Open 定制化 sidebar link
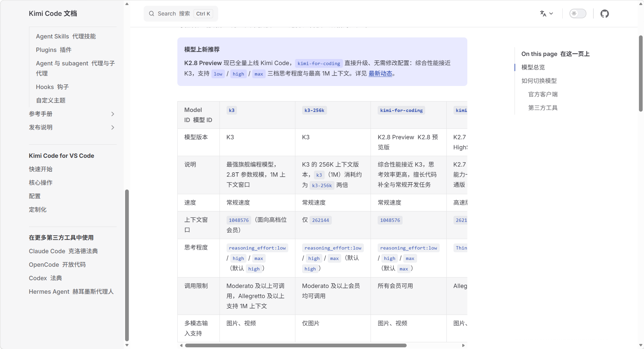This screenshot has width=644, height=349. coord(38,210)
